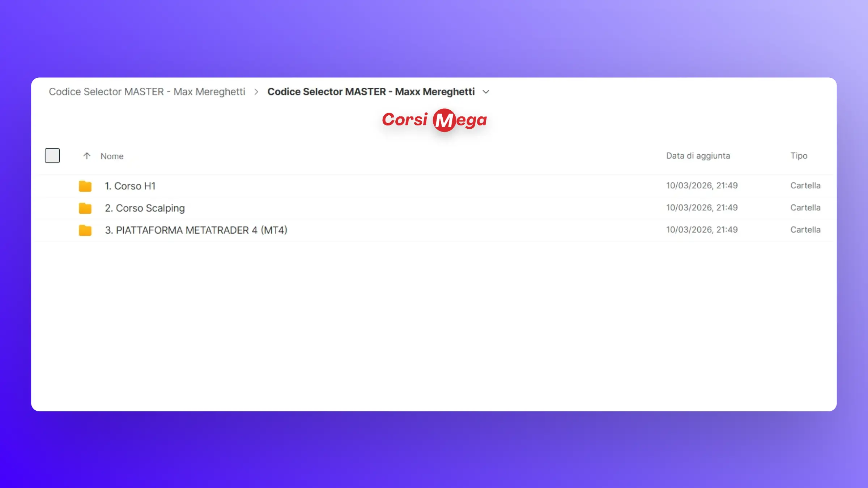The width and height of the screenshot is (868, 488).
Task: Open the 1. Corso H1 folder name
Action: (130, 186)
